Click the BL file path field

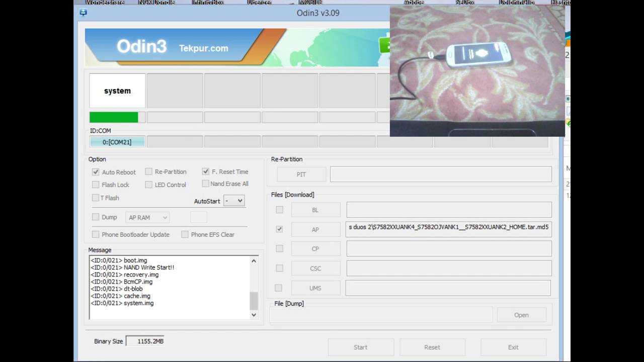449,210
